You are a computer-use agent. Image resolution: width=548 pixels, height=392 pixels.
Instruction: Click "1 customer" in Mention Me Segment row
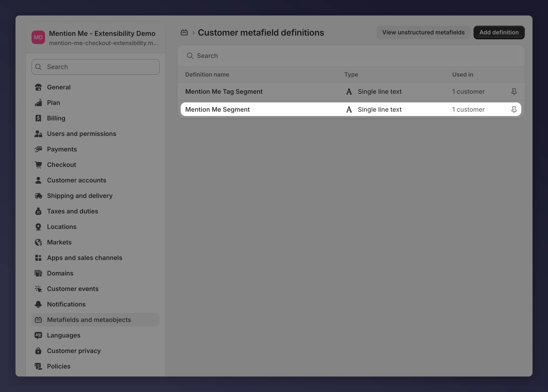(468, 110)
